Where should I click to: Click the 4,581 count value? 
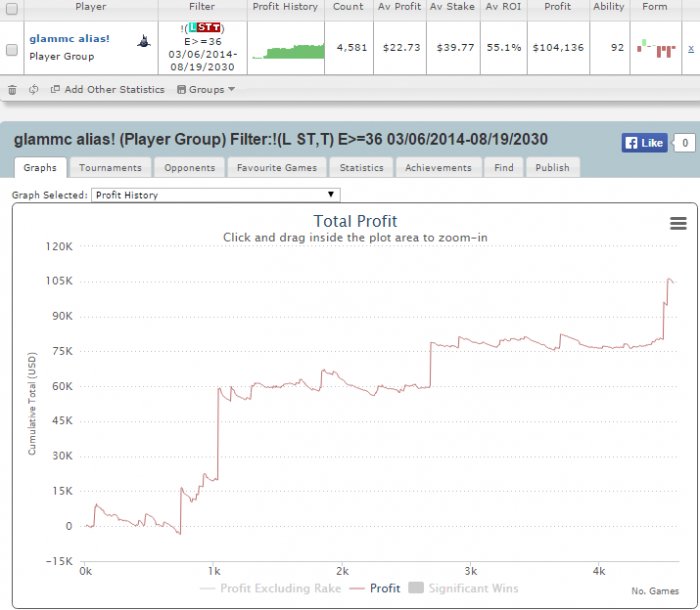click(352, 48)
